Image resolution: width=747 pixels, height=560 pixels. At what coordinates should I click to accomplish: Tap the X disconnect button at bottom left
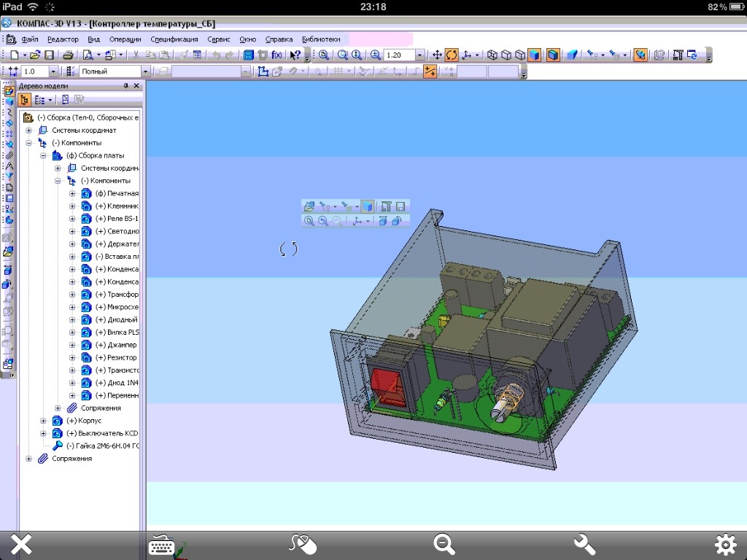tap(20, 544)
